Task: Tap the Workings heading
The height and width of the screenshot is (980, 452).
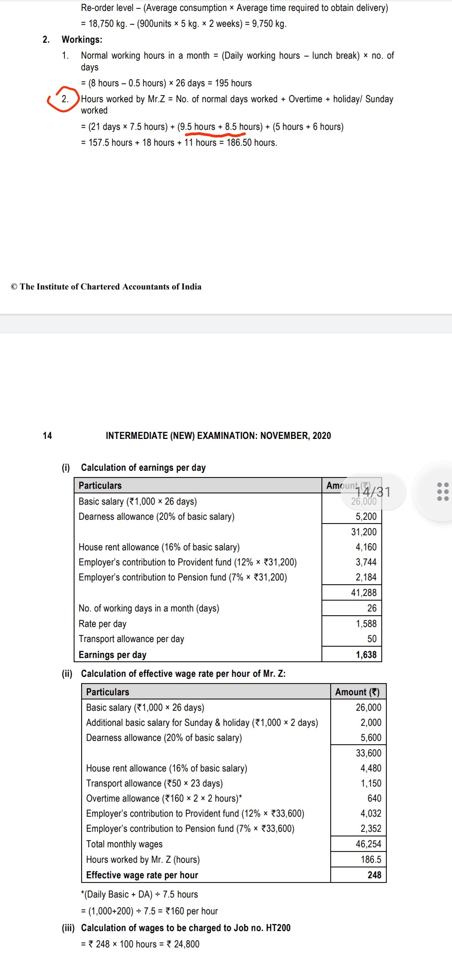Action: coord(82,39)
